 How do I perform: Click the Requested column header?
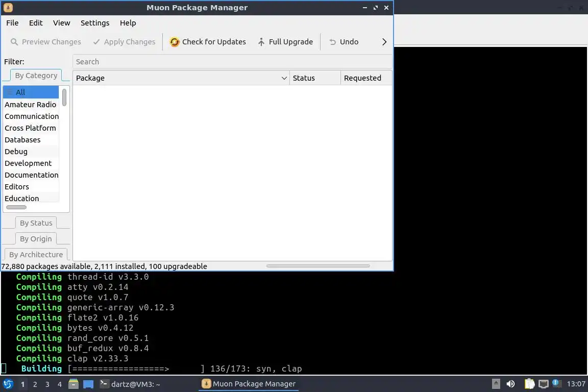point(366,78)
